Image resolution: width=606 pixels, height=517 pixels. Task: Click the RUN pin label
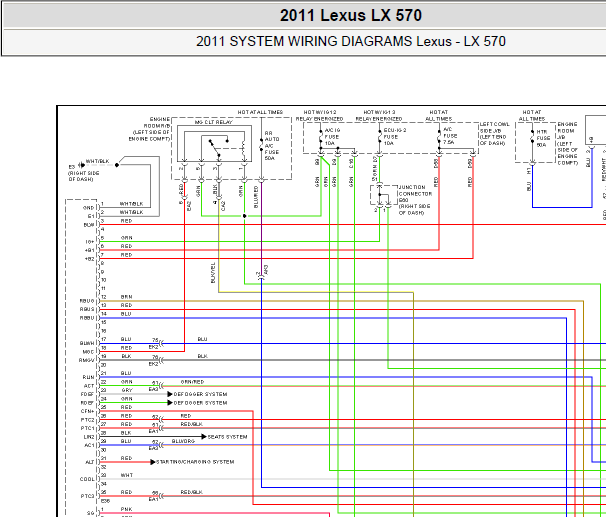pyautogui.click(x=89, y=377)
